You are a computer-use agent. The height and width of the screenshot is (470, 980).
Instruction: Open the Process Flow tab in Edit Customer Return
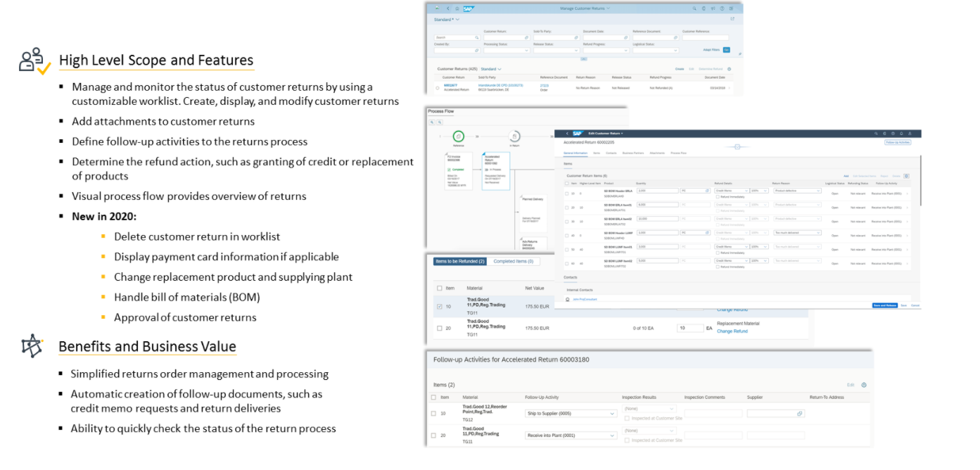pos(678,153)
